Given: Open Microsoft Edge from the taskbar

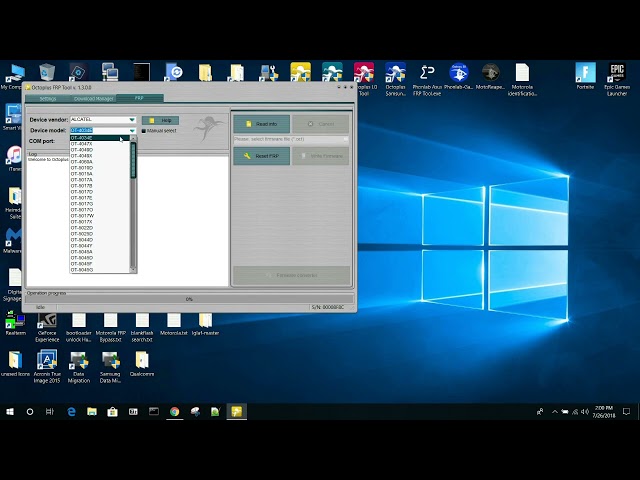Looking at the screenshot, I should coord(71,412).
